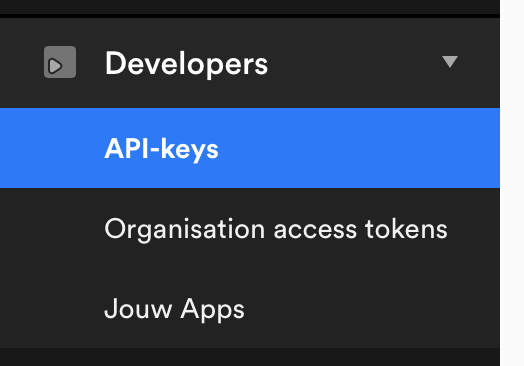Viewport: 524px width, 366px height.
Task: Click the Developers heading text
Action: [186, 64]
